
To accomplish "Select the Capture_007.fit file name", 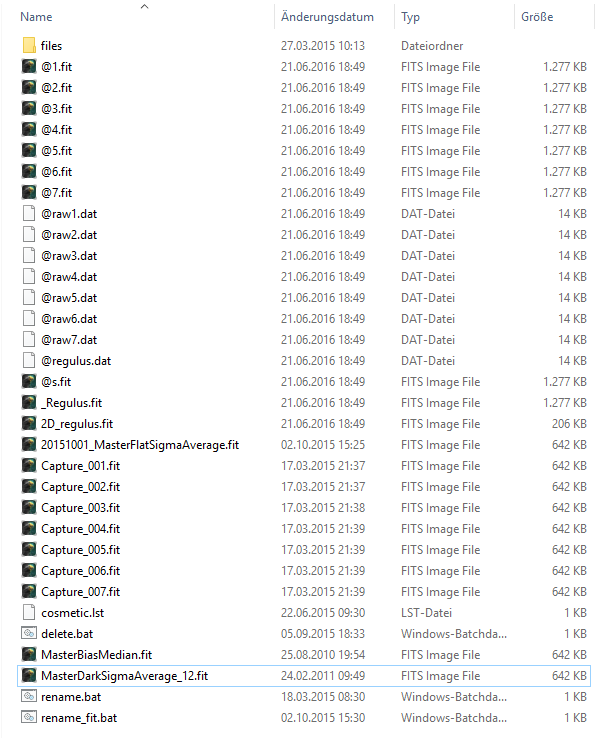I will click(80, 592).
